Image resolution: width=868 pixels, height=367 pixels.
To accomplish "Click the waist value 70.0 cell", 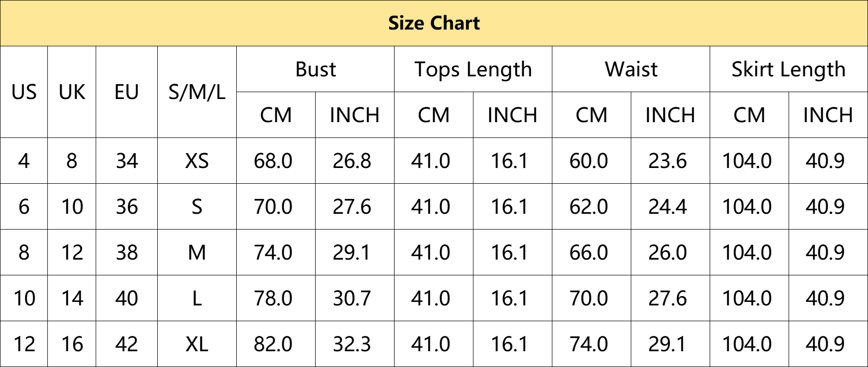I will [x=591, y=298].
